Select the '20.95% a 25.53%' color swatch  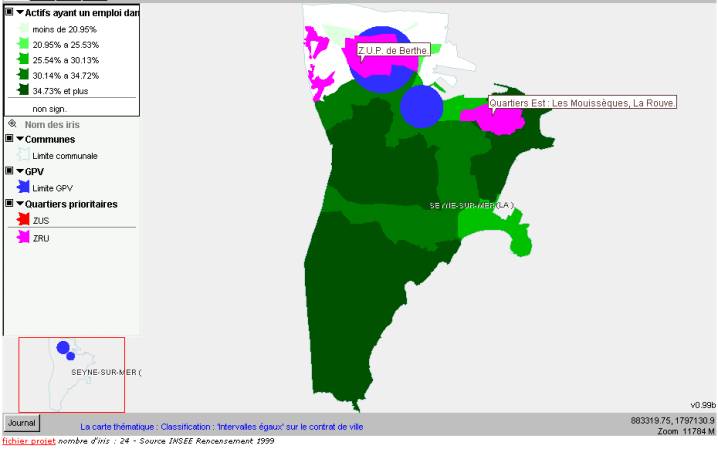tap(23, 44)
